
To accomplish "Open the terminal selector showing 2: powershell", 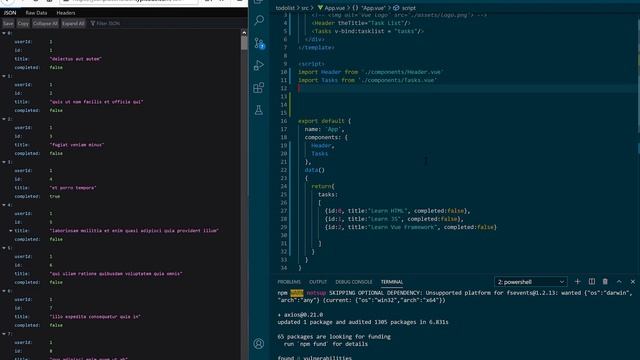I will click(x=530, y=282).
